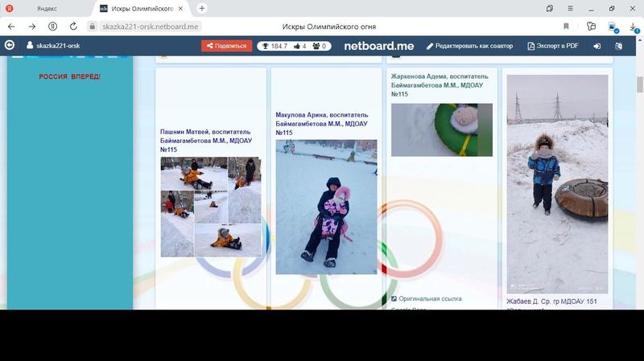Open the browser extensions icon

click(x=591, y=27)
